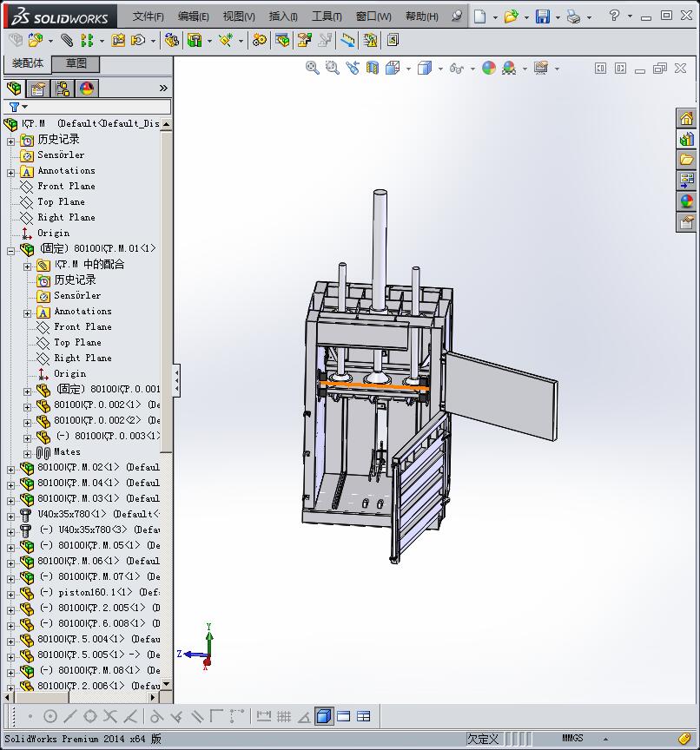Open the 窗口(W) menu
Image resolution: width=700 pixels, height=750 pixels.
[x=373, y=16]
